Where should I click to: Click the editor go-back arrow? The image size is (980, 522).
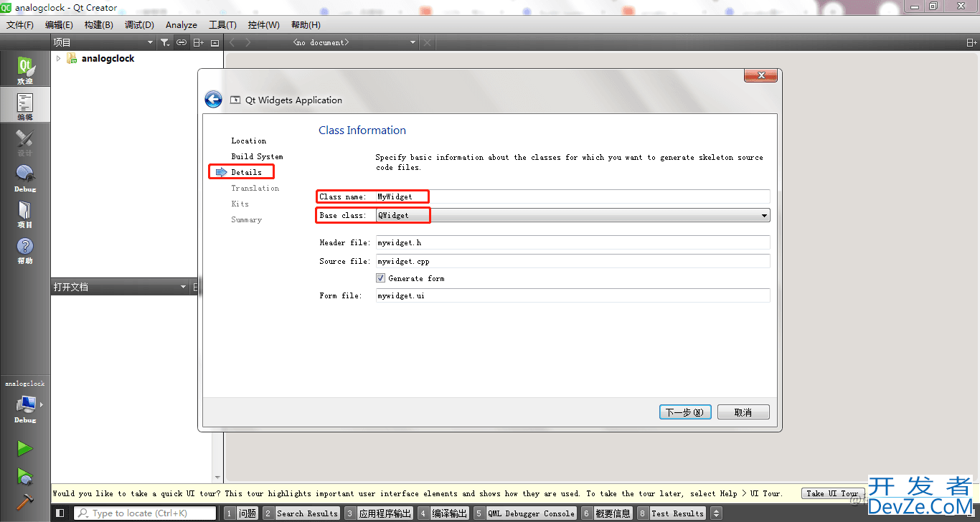[232, 42]
